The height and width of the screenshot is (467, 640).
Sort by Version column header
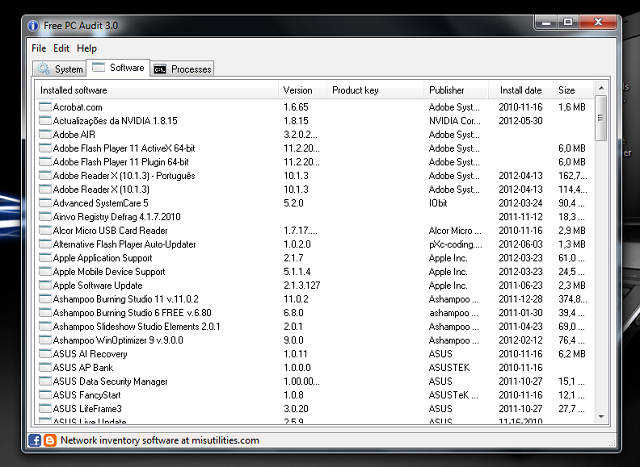302,90
